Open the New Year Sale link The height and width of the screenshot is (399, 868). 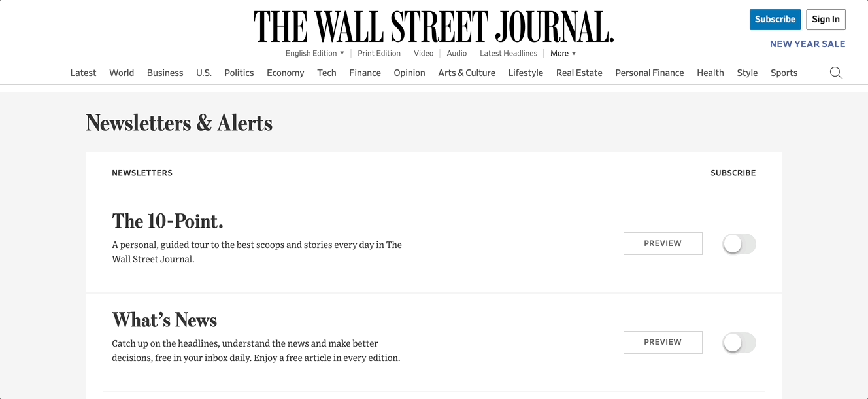(807, 44)
